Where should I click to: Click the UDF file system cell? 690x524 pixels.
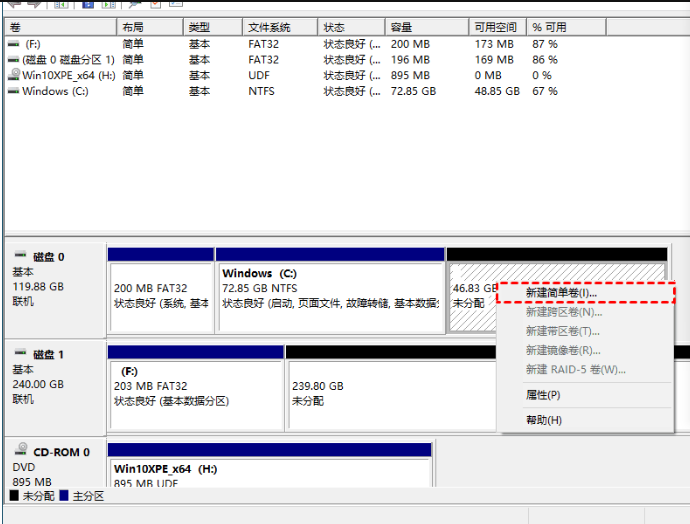[x=259, y=75]
